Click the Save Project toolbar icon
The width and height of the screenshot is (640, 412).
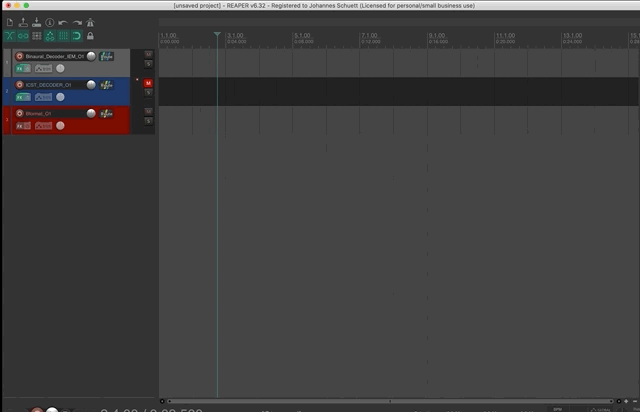point(36,22)
